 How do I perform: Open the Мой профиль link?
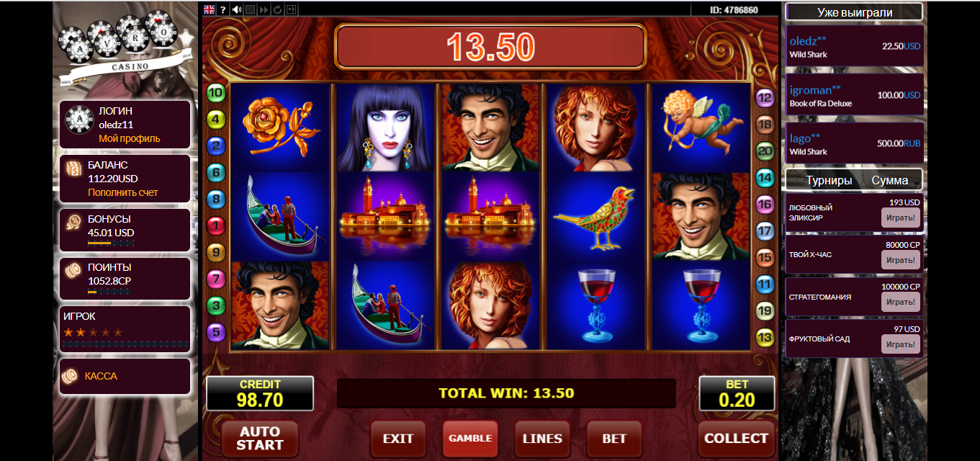[130, 138]
